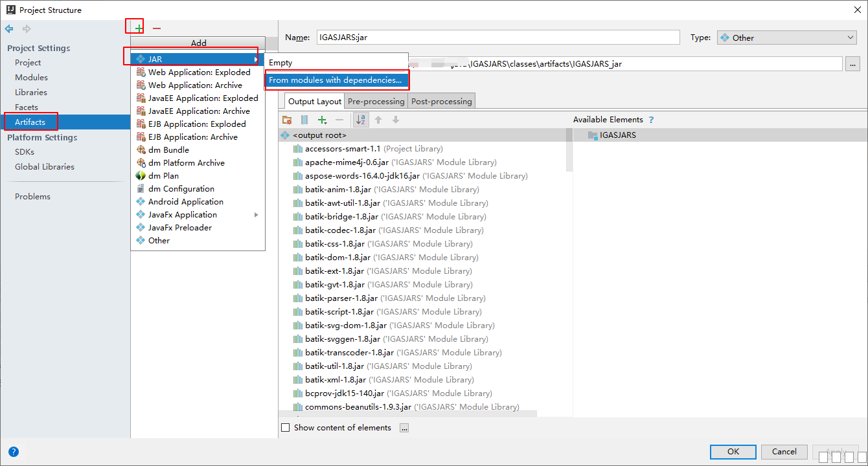Click the Create Archive icon in Output Layout

pyautogui.click(x=304, y=120)
